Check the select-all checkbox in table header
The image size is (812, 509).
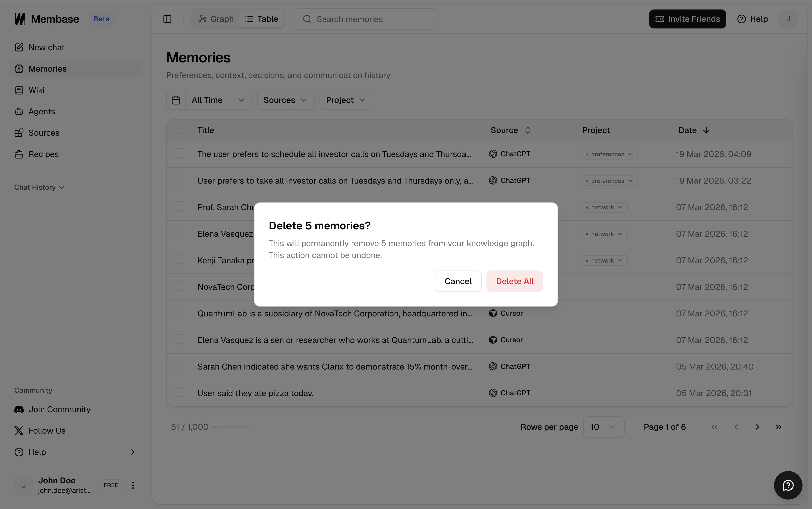pyautogui.click(x=179, y=129)
